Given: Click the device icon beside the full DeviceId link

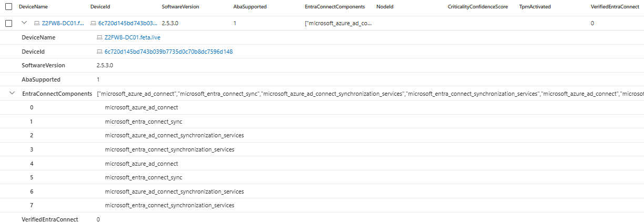Looking at the screenshot, I should pos(100,52).
